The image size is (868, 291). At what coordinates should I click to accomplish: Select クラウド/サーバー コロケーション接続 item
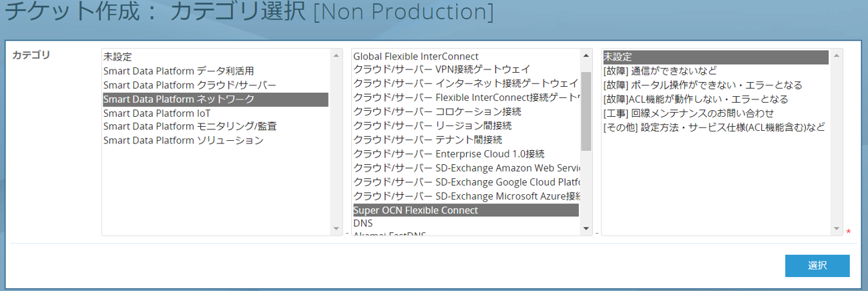click(437, 111)
